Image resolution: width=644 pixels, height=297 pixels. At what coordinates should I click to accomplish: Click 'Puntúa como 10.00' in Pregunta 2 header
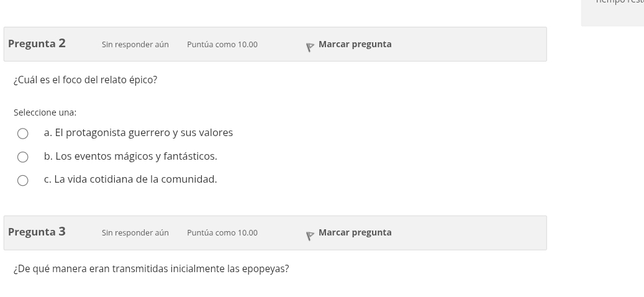[x=222, y=45]
